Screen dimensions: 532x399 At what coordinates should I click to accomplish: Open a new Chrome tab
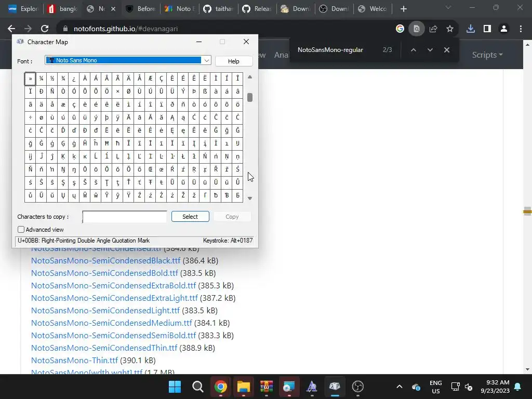(x=403, y=9)
